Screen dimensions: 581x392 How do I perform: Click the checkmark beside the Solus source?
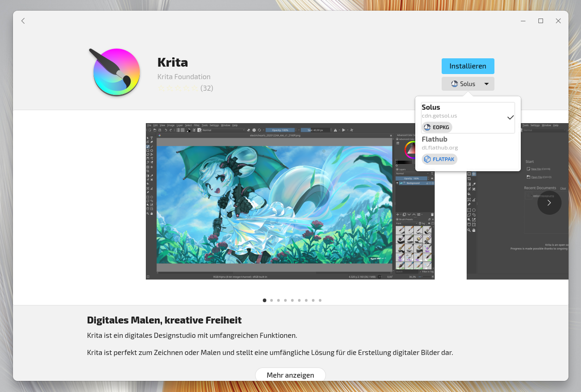click(510, 118)
